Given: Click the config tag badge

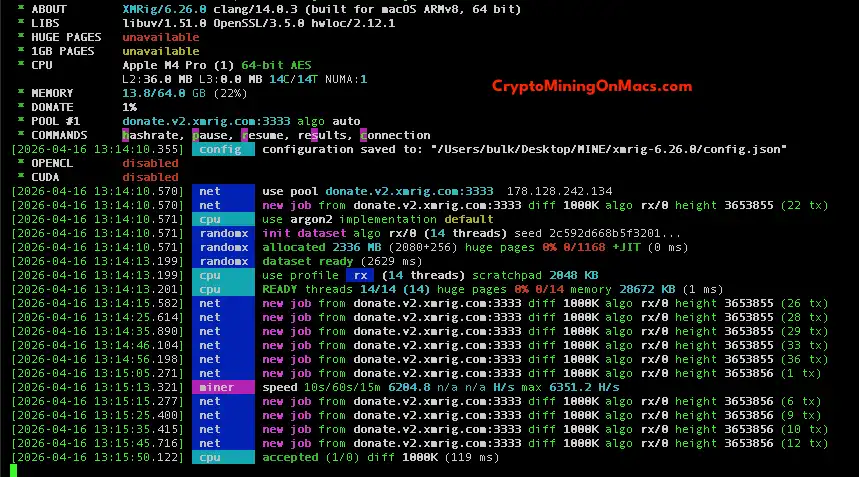Looking at the screenshot, I should point(223,150).
